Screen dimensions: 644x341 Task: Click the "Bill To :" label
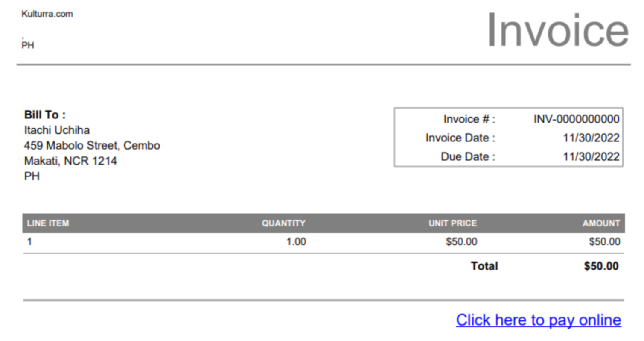(45, 115)
